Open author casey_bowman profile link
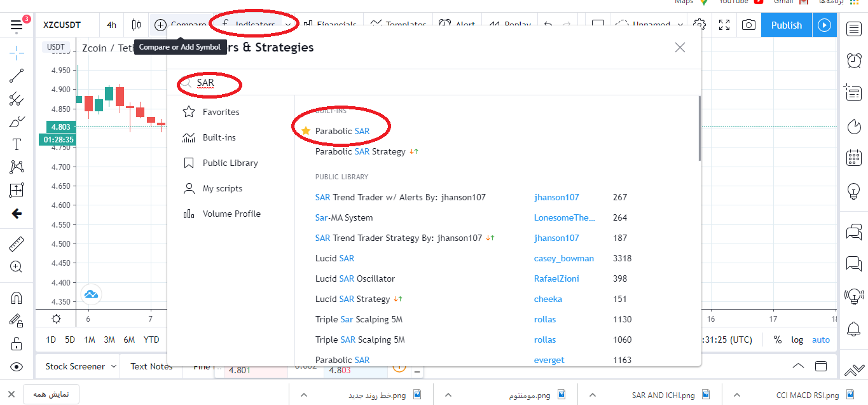The height and width of the screenshot is (405, 868). [564, 258]
